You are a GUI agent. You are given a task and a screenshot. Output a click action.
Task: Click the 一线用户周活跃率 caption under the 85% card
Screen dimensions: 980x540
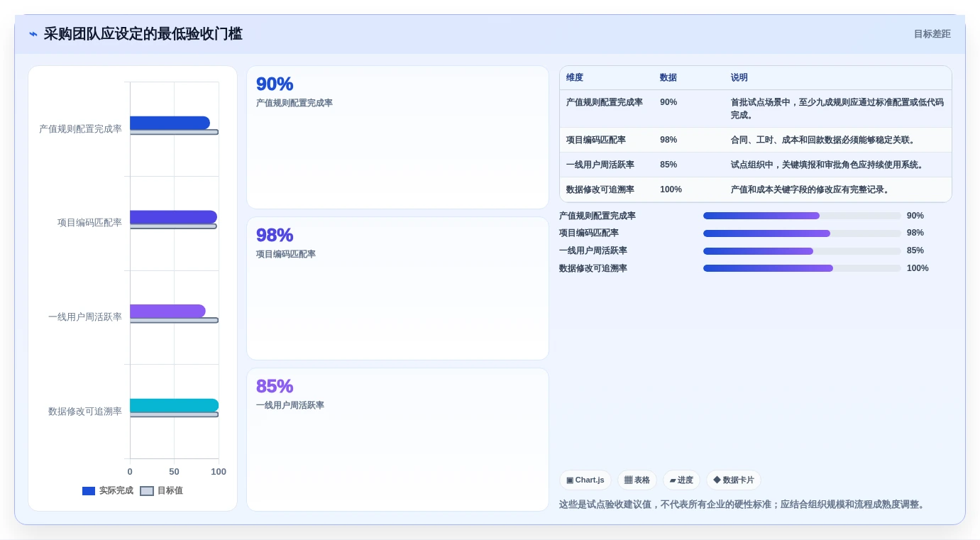pyautogui.click(x=290, y=405)
